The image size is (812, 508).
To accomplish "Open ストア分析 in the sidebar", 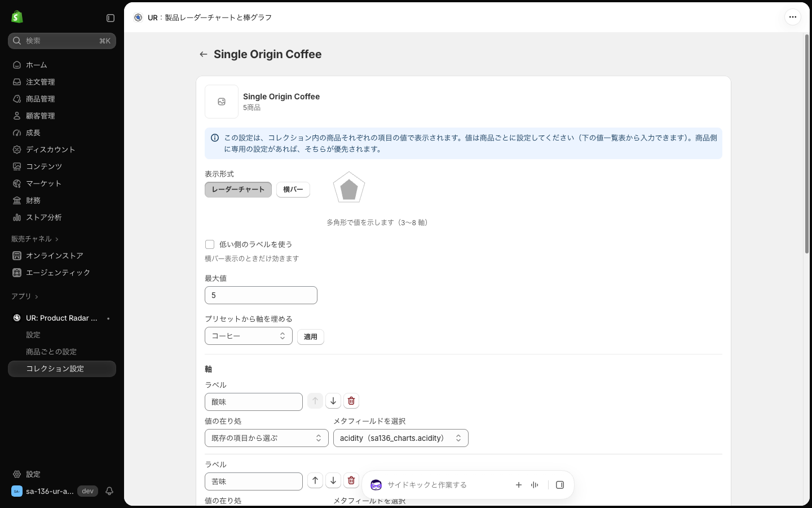I will [62, 217].
